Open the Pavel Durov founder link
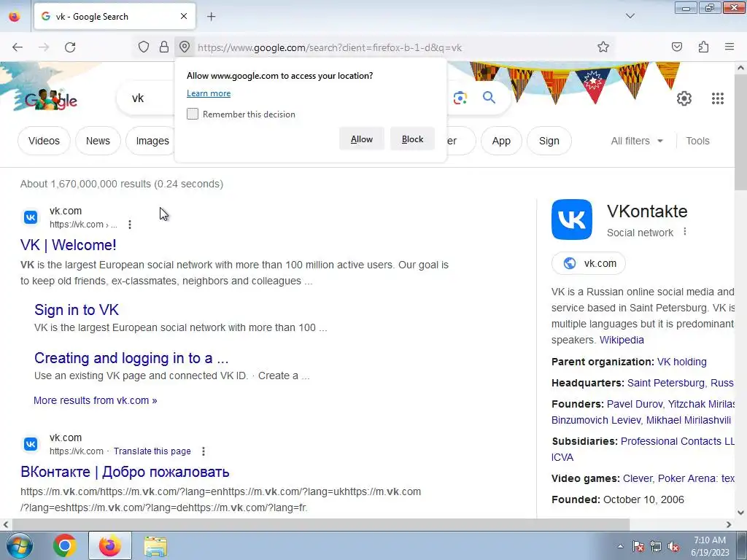This screenshot has width=747, height=560. [x=634, y=404]
